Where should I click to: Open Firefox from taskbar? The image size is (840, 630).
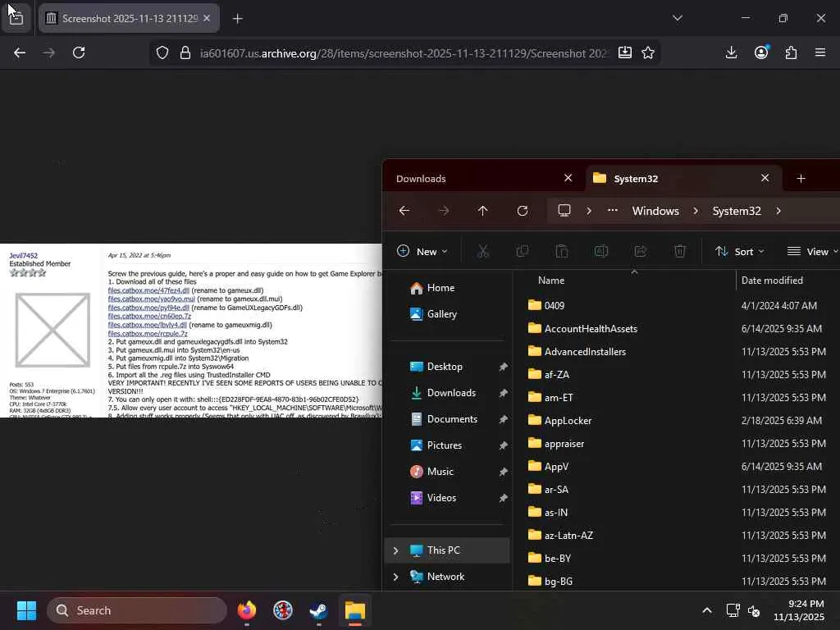[246, 610]
